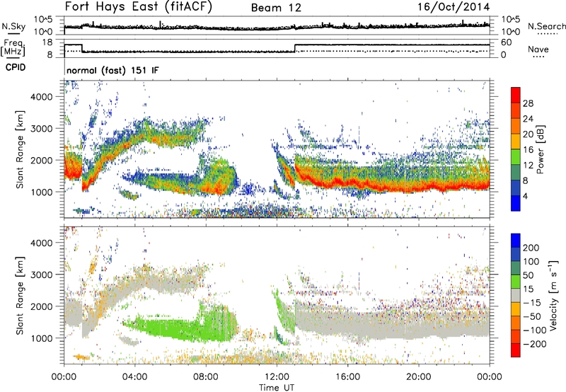Click the '16:00' time tick label
The height and width of the screenshot is (392, 566).
click(347, 377)
